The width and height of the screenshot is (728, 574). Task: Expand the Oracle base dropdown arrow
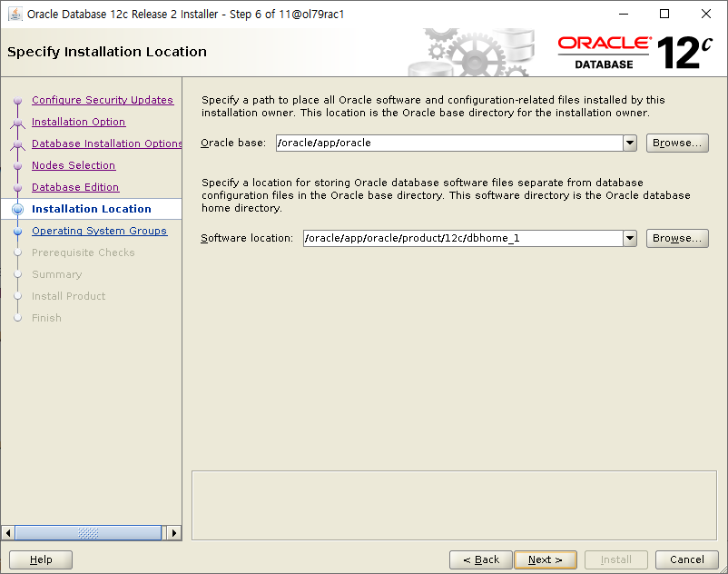coord(630,143)
